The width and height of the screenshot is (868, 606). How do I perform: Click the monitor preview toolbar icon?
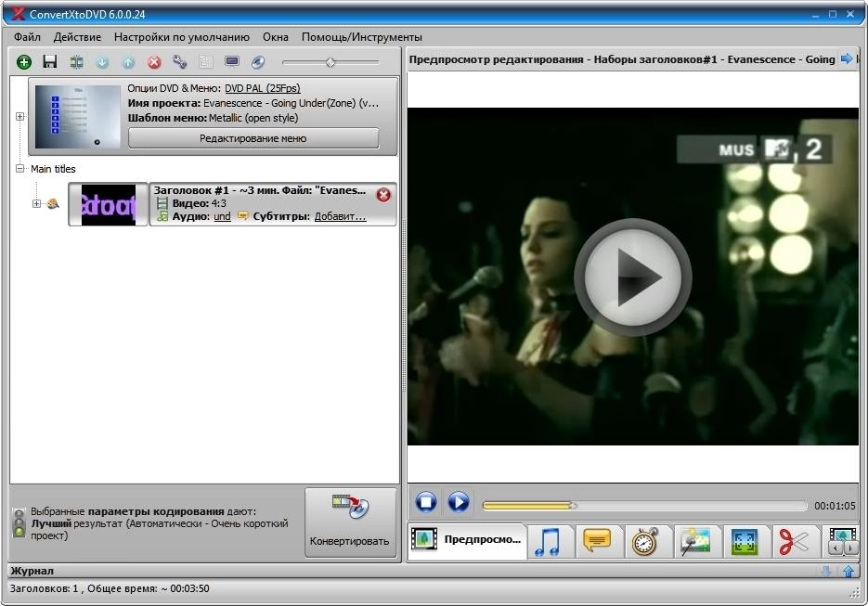231,62
